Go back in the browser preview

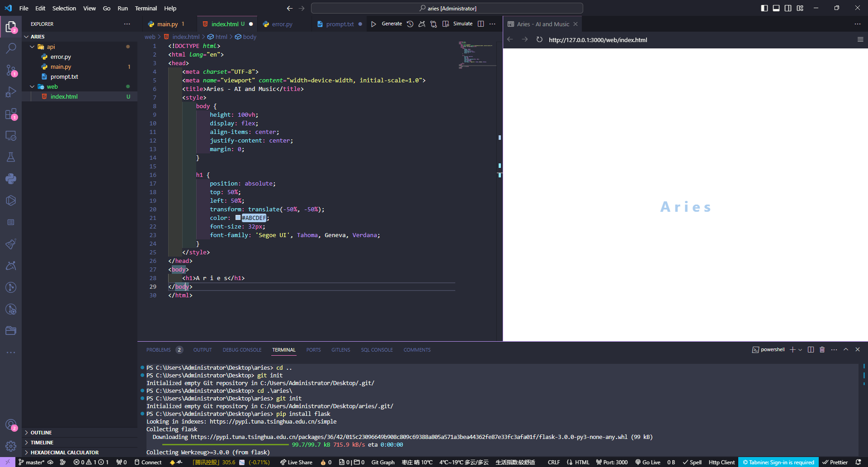[x=510, y=40]
